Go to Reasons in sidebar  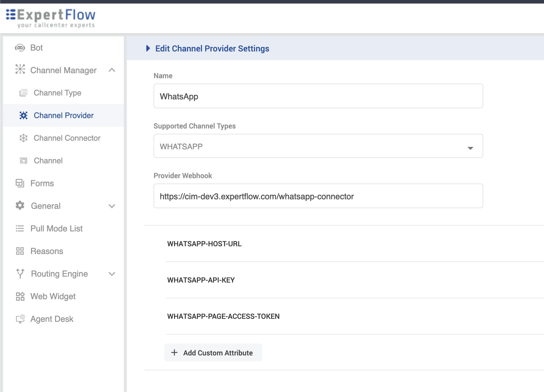point(47,251)
